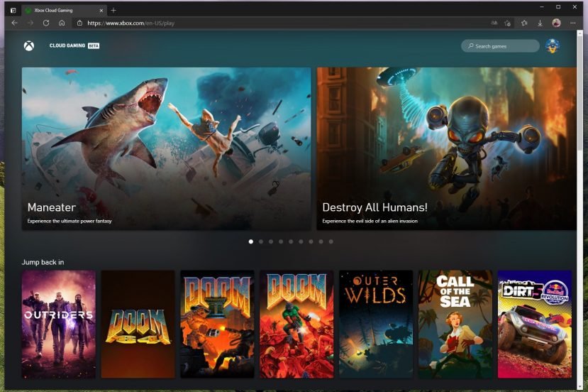Select the seventh carousel dot
The height and width of the screenshot is (392, 588).
(311, 242)
